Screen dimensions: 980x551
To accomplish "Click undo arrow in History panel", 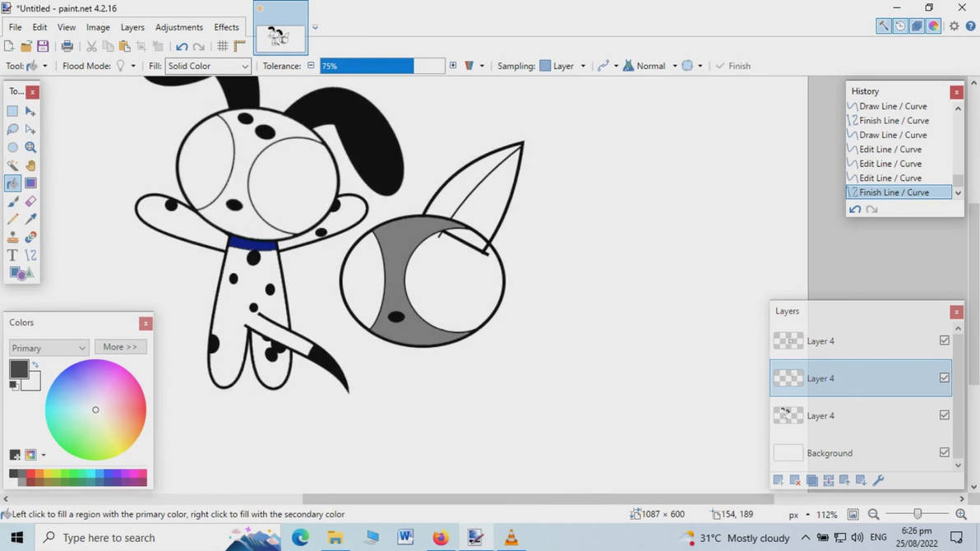I will pos(855,210).
